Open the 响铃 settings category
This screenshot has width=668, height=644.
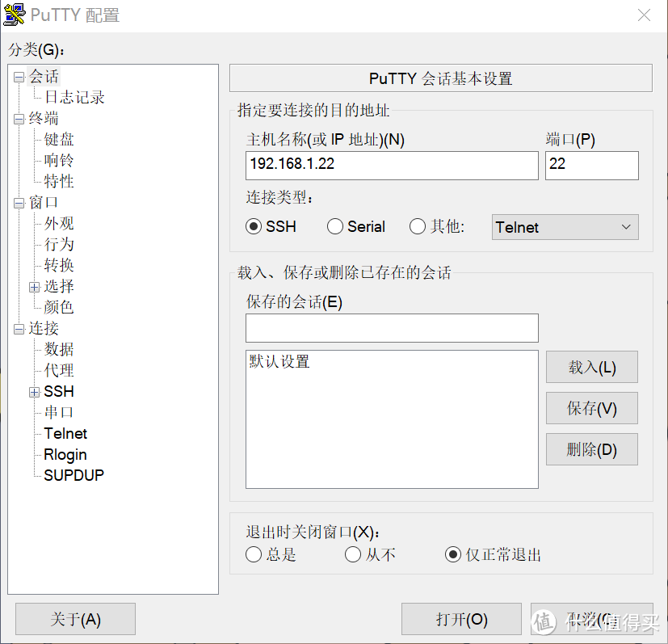pos(59,160)
